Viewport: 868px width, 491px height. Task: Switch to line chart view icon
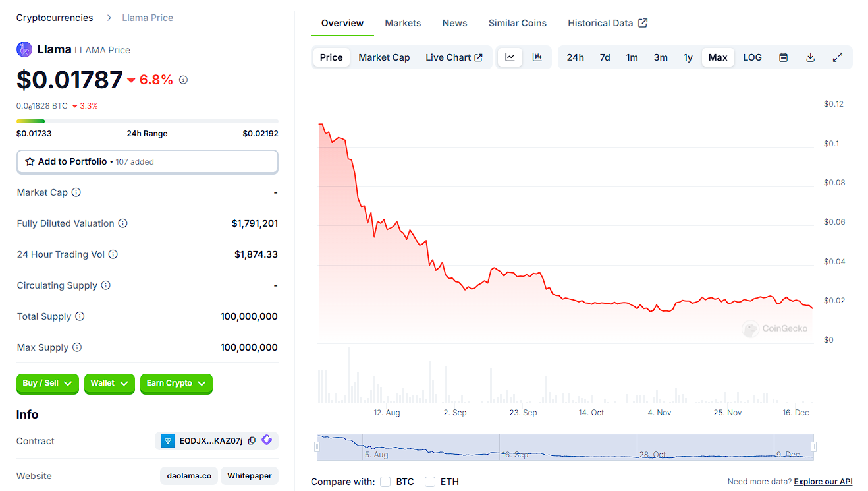pyautogui.click(x=510, y=57)
